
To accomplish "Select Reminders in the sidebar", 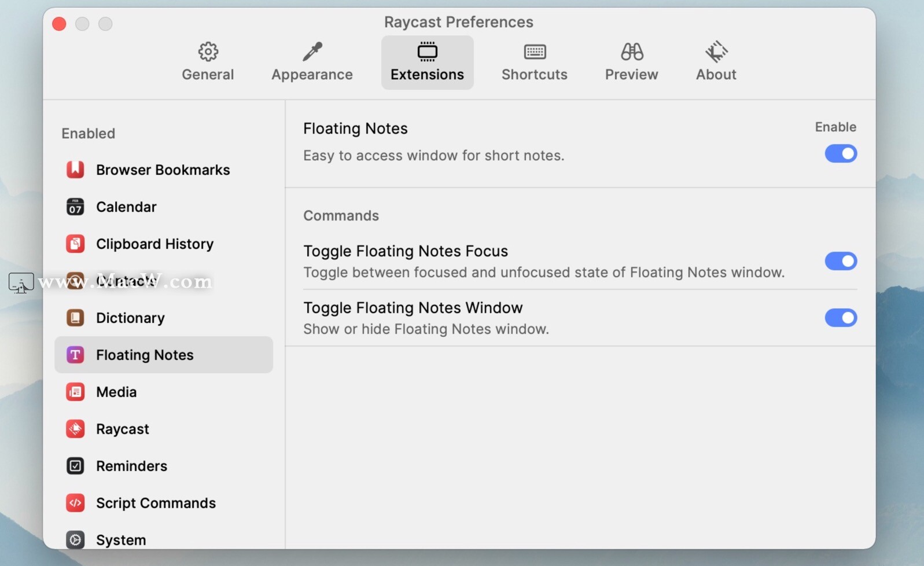I will (164, 466).
